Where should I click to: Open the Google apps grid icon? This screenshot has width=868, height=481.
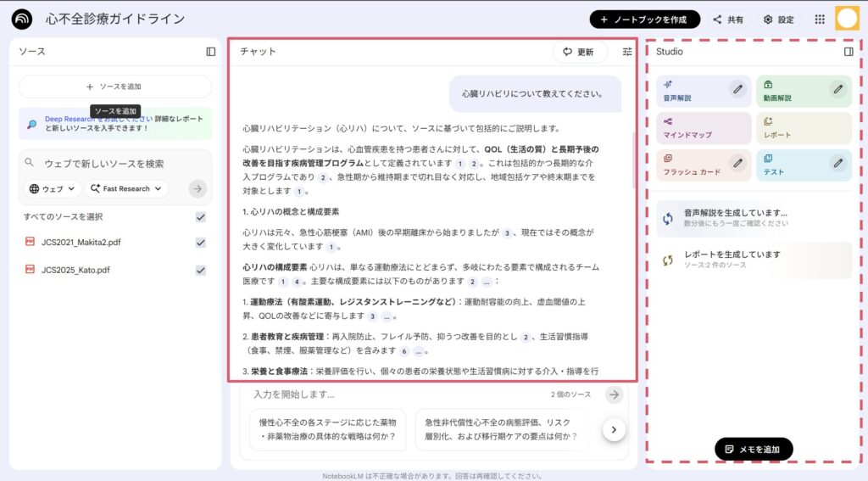[x=820, y=20]
